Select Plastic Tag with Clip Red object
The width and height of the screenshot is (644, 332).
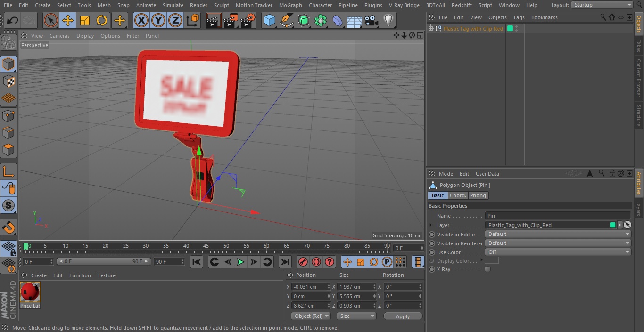point(473,29)
